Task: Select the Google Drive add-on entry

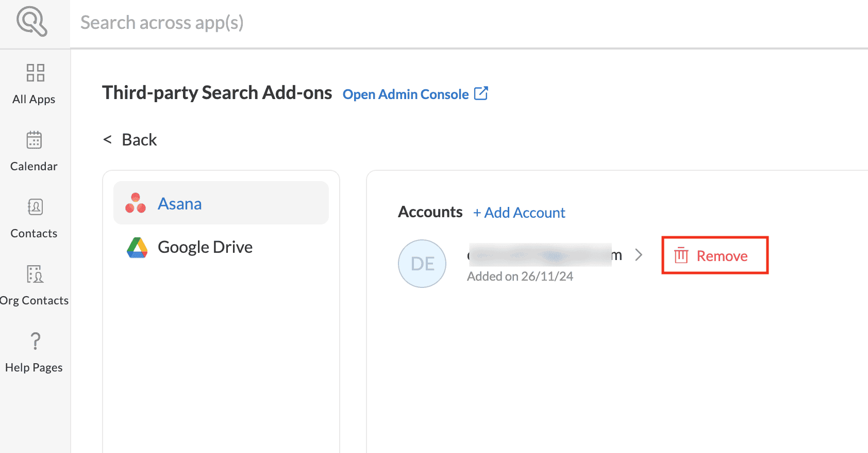Action: pyautogui.click(x=205, y=247)
